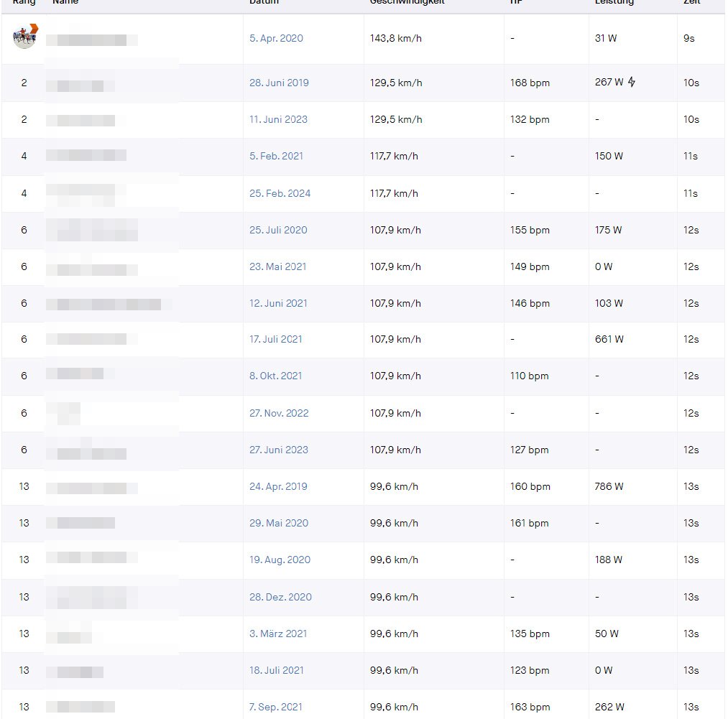Select the 27. Juni 2023 date link
The width and height of the screenshot is (728, 719).
click(278, 450)
